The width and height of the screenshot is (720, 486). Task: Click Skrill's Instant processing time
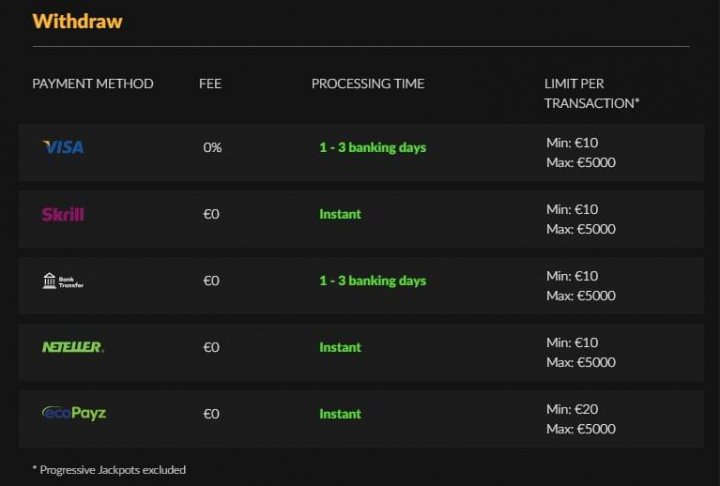(x=340, y=214)
